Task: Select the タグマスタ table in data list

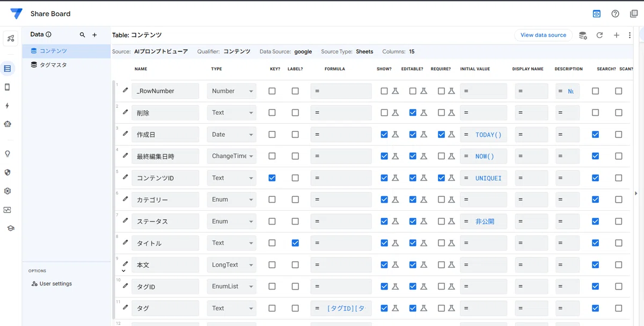Action: click(66, 65)
